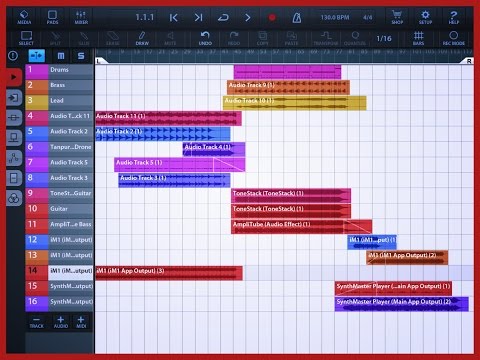The width and height of the screenshot is (480, 360).
Task: Select track 6 Tanpur...Drone
Action: pyautogui.click(x=59, y=149)
